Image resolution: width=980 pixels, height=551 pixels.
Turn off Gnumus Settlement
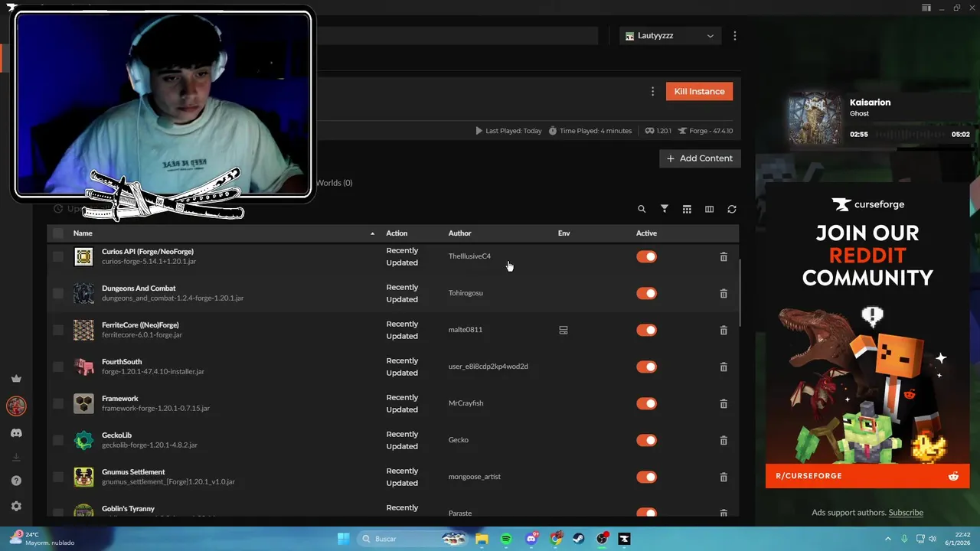[647, 477]
